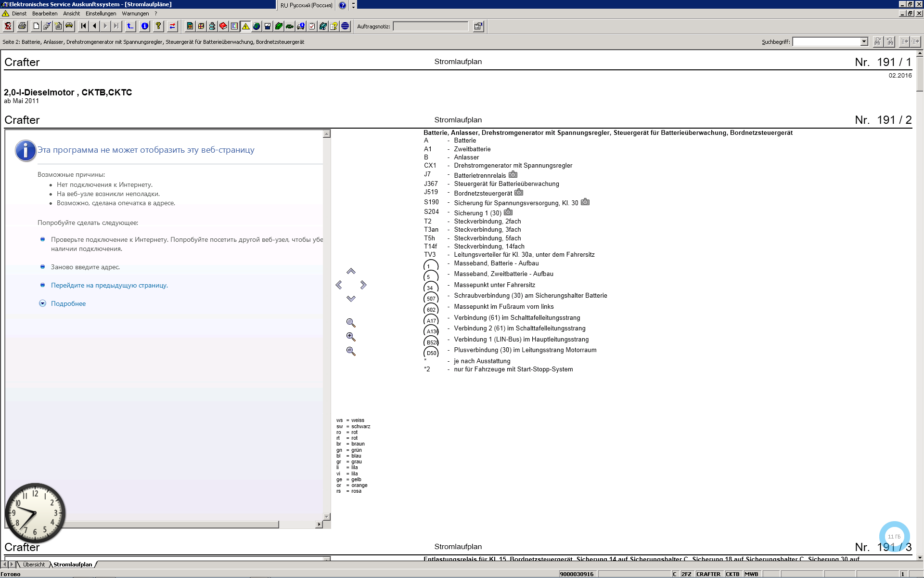This screenshot has height=578, width=924.
Task: Click the yellow warning triangle toolbar icon
Action: click(x=245, y=26)
